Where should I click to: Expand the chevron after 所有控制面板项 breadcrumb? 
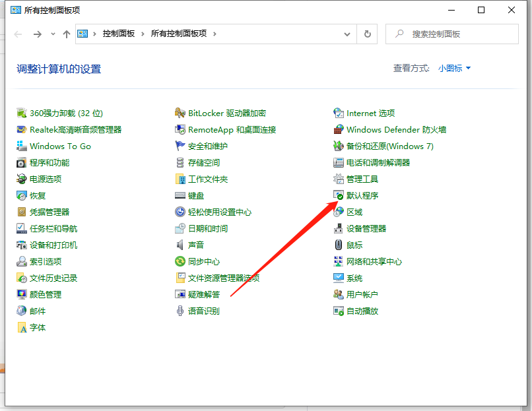215,34
